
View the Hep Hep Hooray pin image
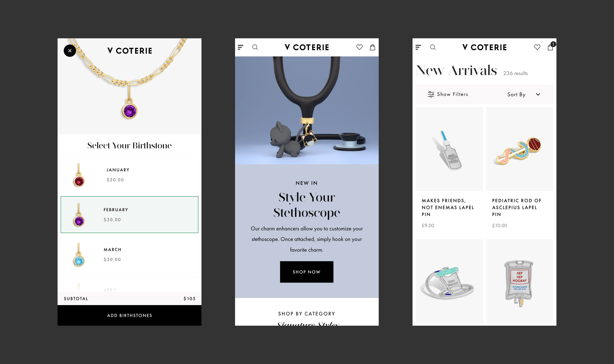coord(520,281)
